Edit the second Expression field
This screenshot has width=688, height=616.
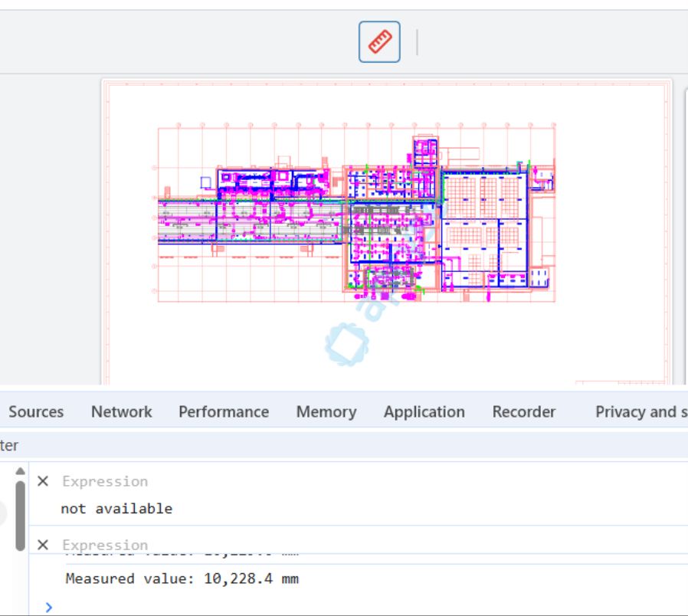105,545
